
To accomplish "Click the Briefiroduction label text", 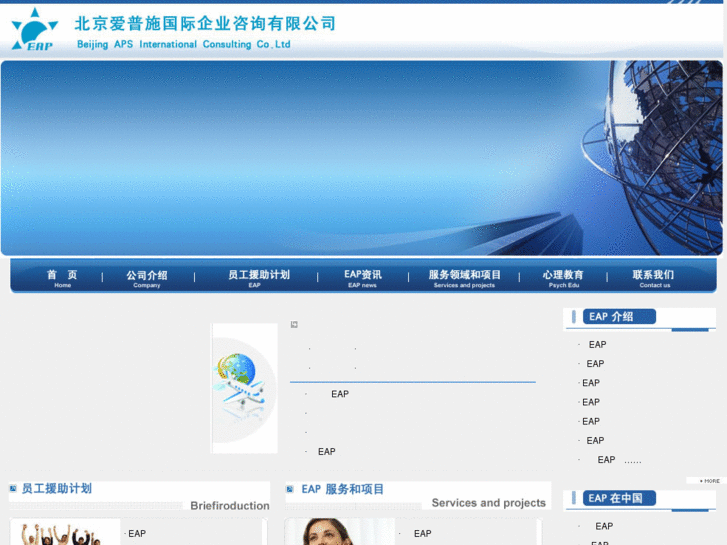I will coord(230,506).
